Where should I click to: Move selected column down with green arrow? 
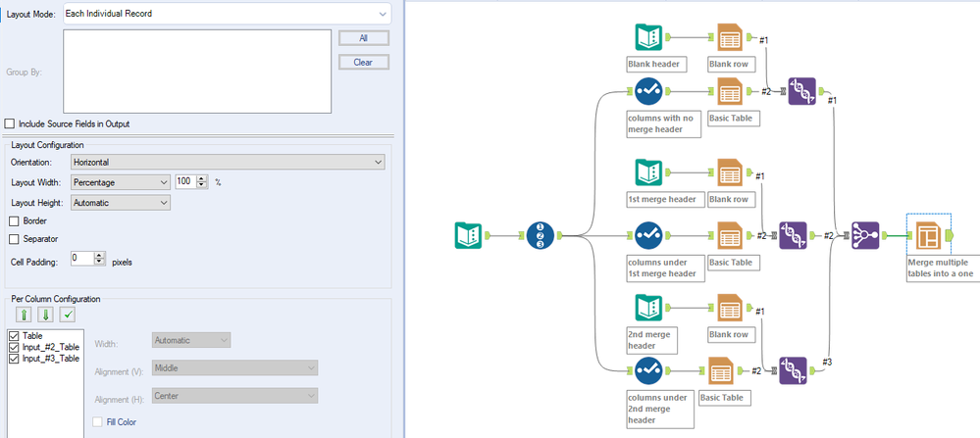pyautogui.click(x=46, y=315)
